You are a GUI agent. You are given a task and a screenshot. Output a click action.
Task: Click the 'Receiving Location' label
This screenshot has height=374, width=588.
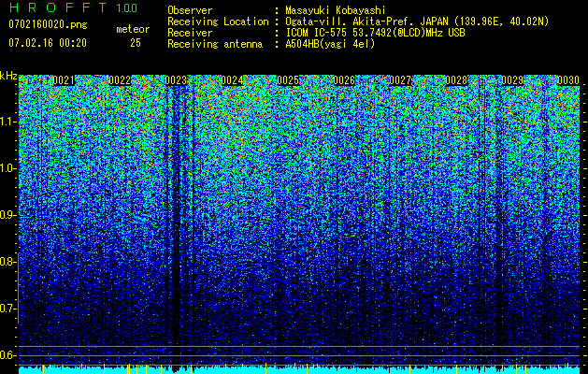pyautogui.click(x=218, y=22)
